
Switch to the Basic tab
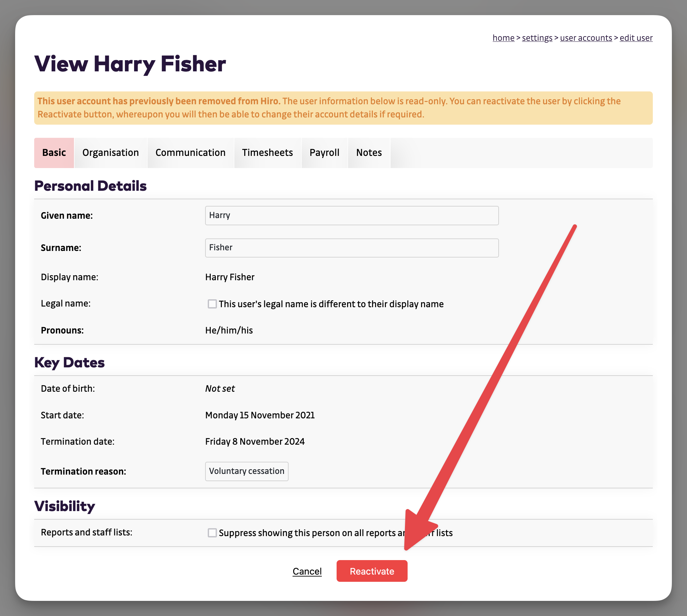pos(54,153)
